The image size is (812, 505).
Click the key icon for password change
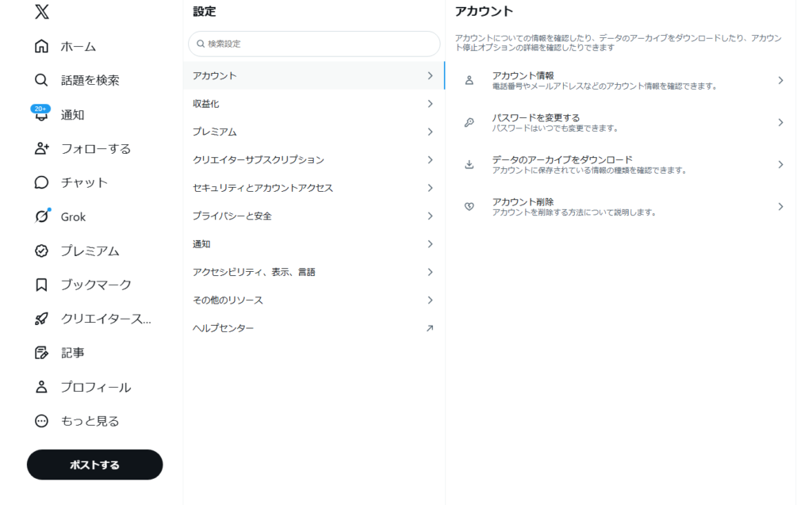(469, 123)
